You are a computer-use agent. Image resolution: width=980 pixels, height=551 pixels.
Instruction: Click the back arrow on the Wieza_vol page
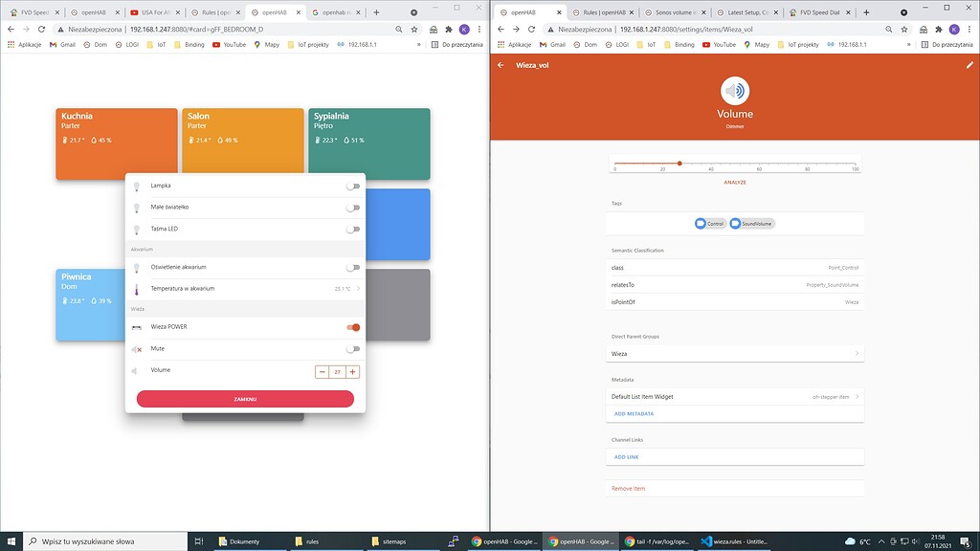point(499,65)
